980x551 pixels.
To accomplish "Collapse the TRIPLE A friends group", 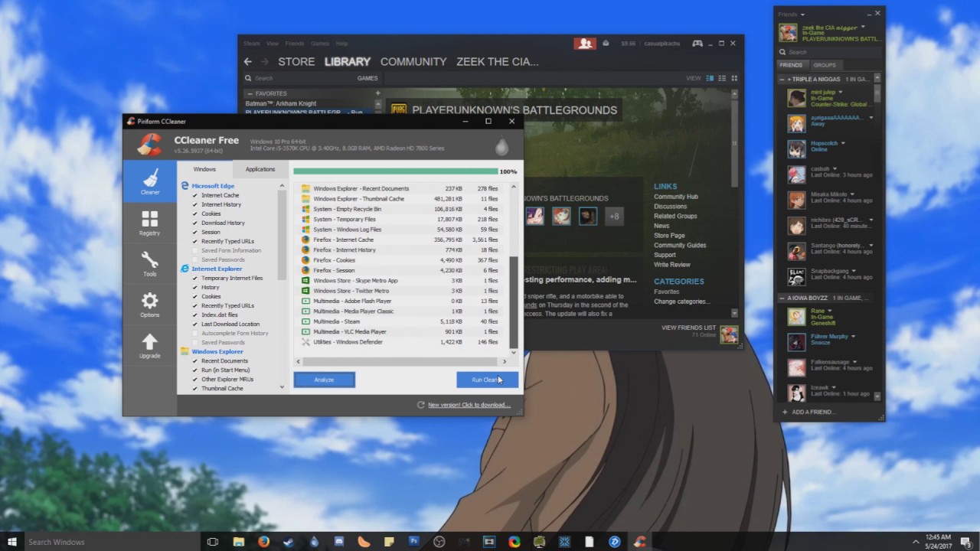I will pyautogui.click(x=782, y=80).
